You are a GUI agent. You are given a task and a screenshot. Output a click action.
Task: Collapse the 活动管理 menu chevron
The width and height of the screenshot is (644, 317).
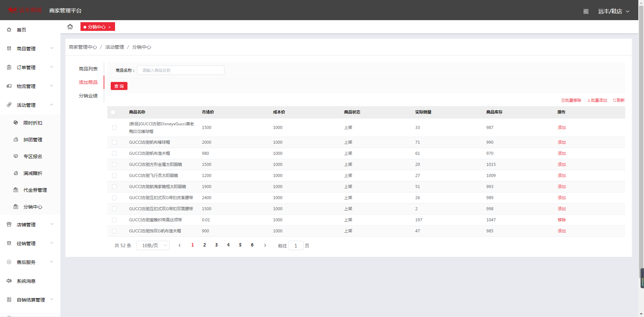[52, 104]
